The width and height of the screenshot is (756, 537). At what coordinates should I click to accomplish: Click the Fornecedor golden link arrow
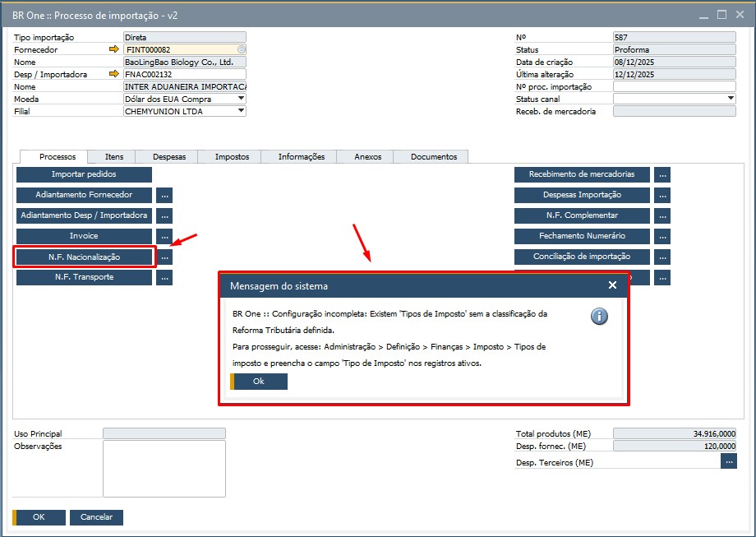(114, 49)
